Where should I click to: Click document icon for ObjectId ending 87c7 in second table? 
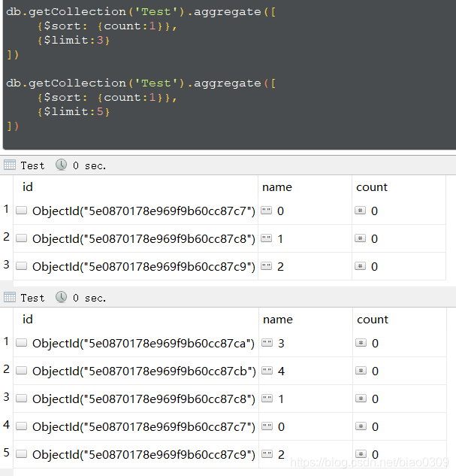click(x=22, y=426)
